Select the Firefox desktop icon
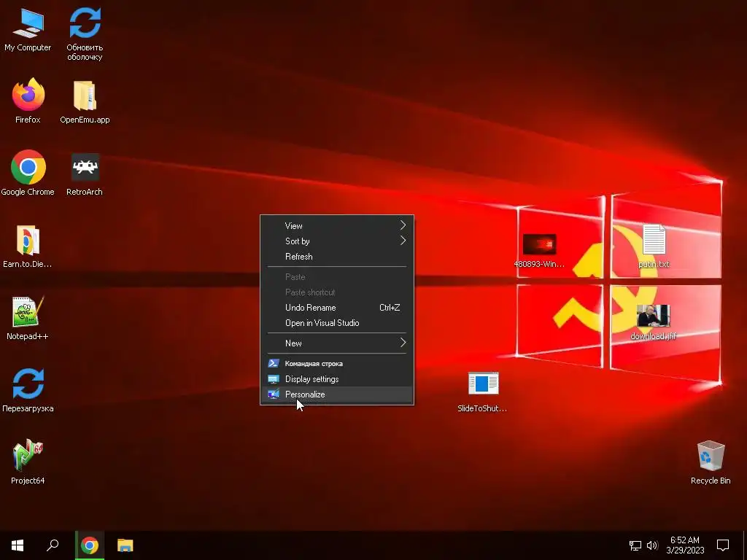This screenshot has height=560, width=747. (28, 101)
